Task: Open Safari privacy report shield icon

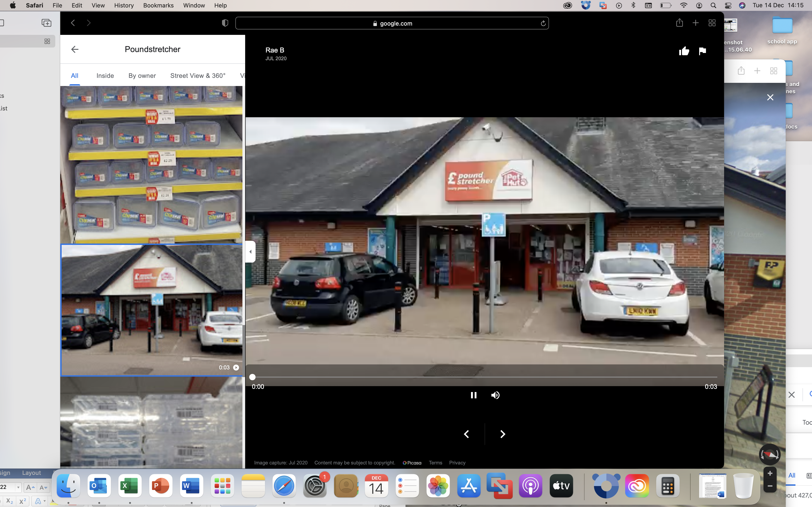Action: 225,23
